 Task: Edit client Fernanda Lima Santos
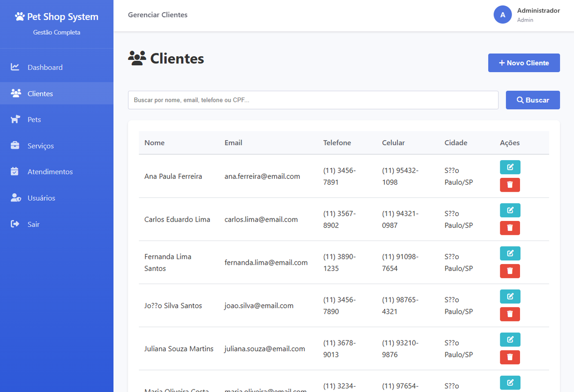(510, 253)
